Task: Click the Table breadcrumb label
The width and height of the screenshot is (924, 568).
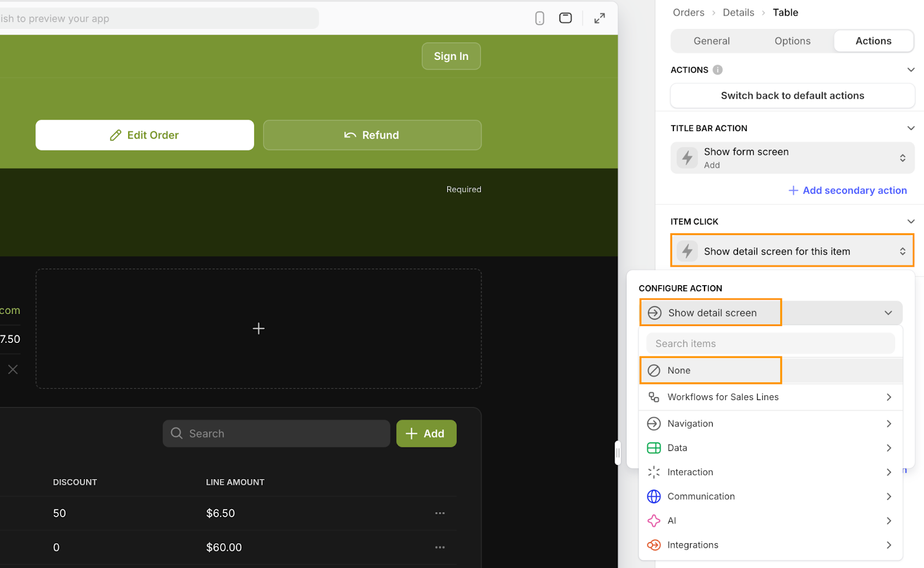Action: (785, 13)
